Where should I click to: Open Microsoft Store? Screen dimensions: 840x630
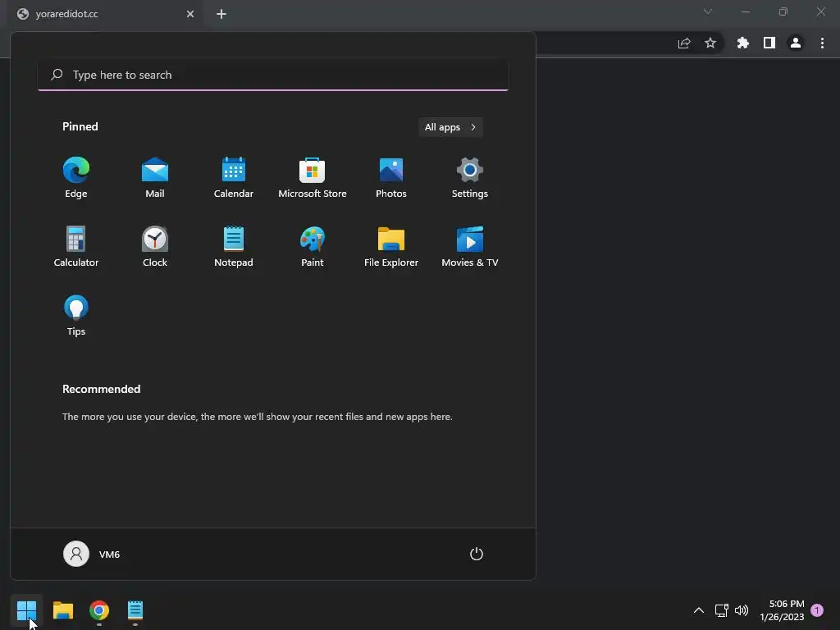pos(313,178)
